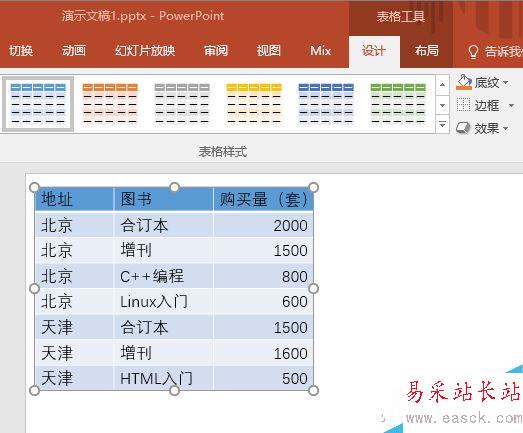Screen dimensions: 523x433
Task: Apply the orange table style thumbnail
Action: click(x=110, y=104)
